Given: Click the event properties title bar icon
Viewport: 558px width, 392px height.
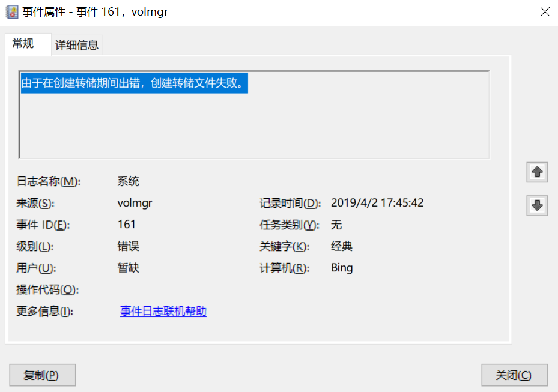Looking at the screenshot, I should tap(12, 12).
